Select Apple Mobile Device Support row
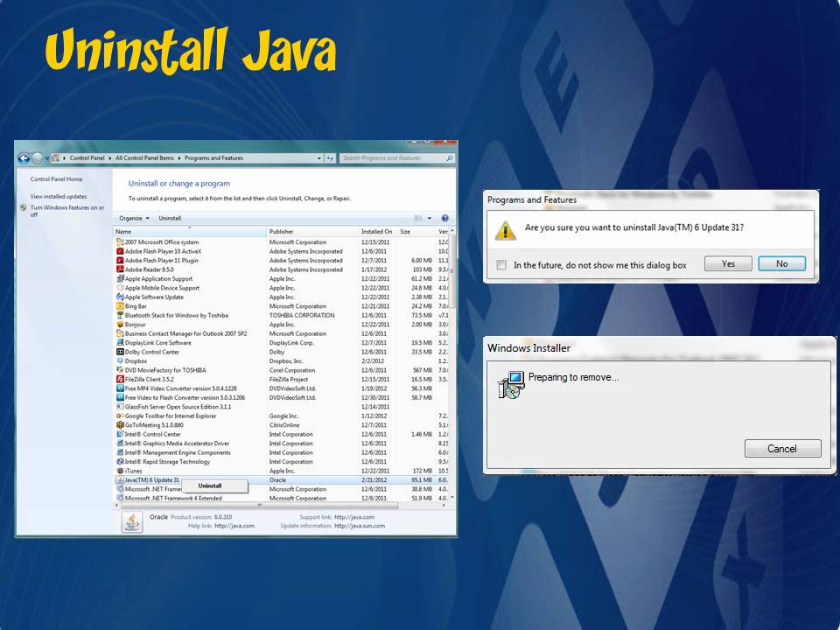 tap(281, 288)
